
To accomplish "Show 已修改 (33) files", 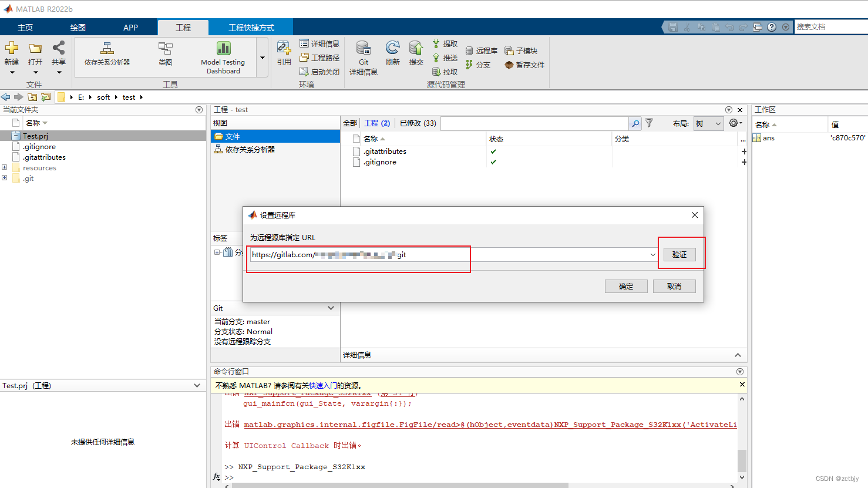I will 418,123.
